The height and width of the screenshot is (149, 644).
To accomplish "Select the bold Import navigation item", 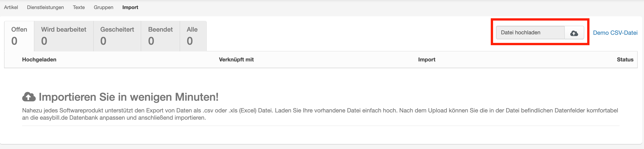I will [x=130, y=7].
